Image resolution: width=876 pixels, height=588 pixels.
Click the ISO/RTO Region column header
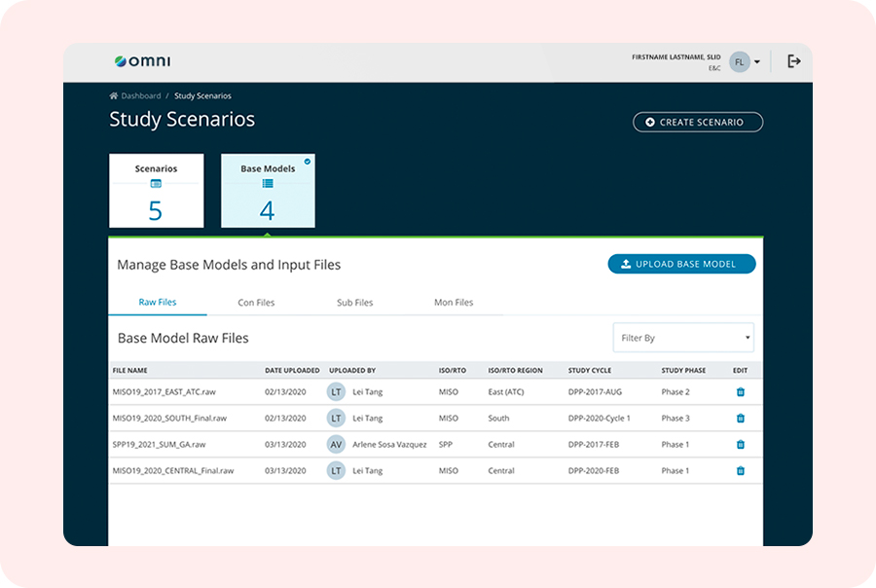point(515,370)
